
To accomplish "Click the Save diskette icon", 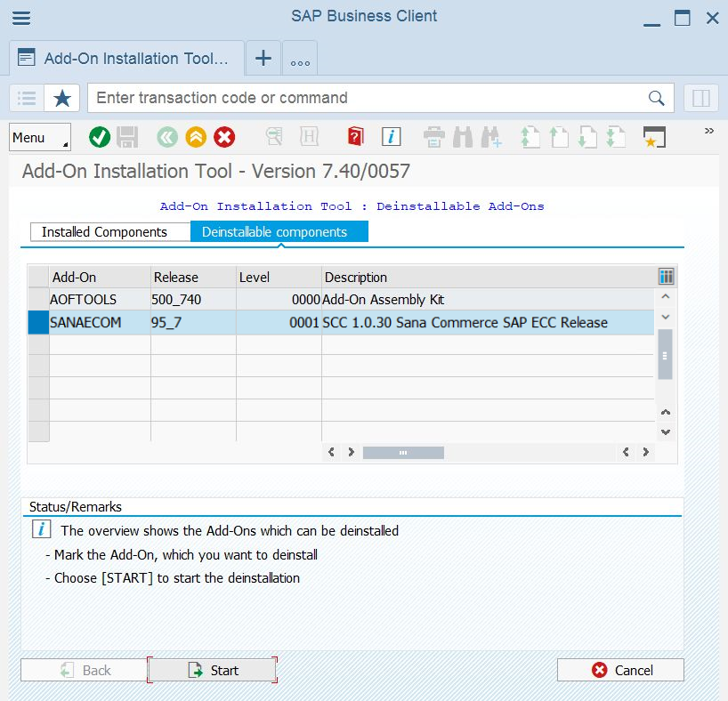I will coord(127,137).
